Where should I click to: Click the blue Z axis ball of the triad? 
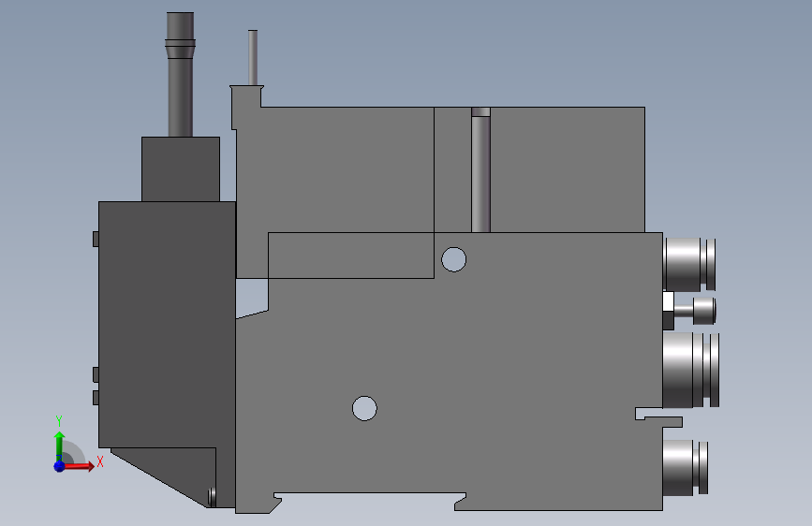click(x=59, y=466)
